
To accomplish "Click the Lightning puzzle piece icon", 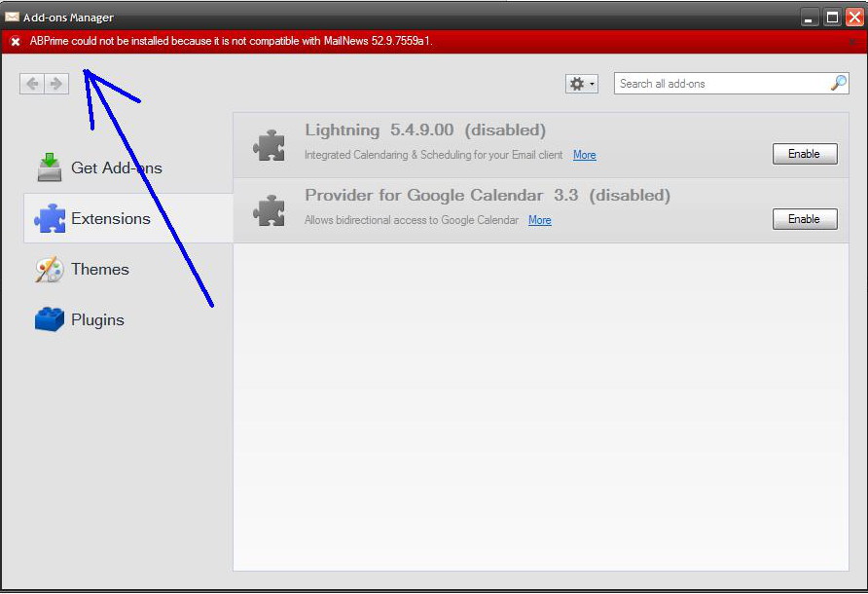I will [x=269, y=145].
